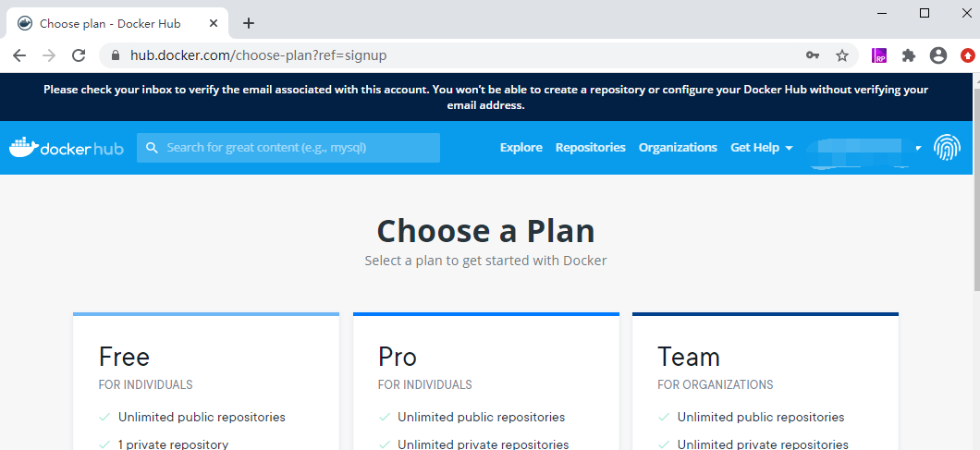Click the purple RP extension icon
Screen dimensions: 980x450
879,55
